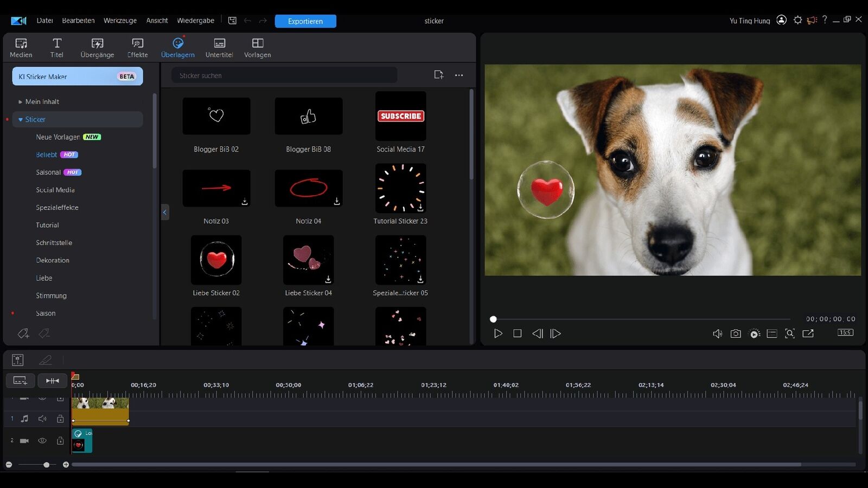The height and width of the screenshot is (488, 868).
Task: Open the three-dot library options menu
Action: point(459,75)
